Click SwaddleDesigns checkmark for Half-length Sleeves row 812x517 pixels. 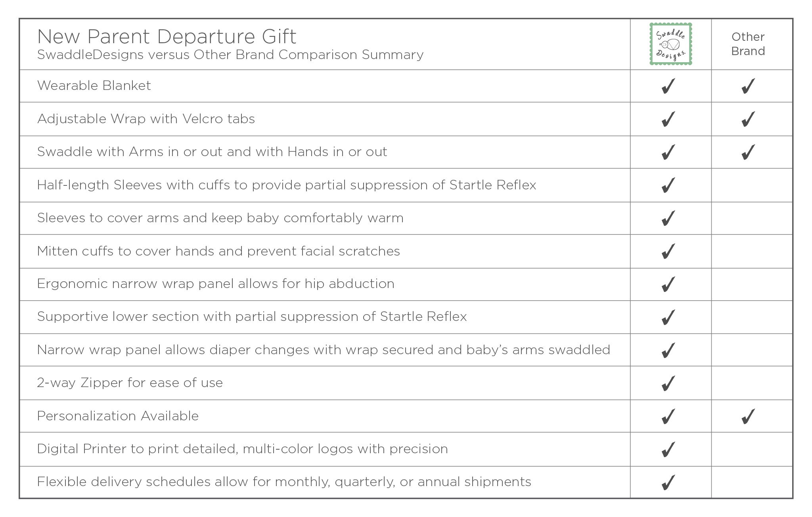(x=668, y=185)
